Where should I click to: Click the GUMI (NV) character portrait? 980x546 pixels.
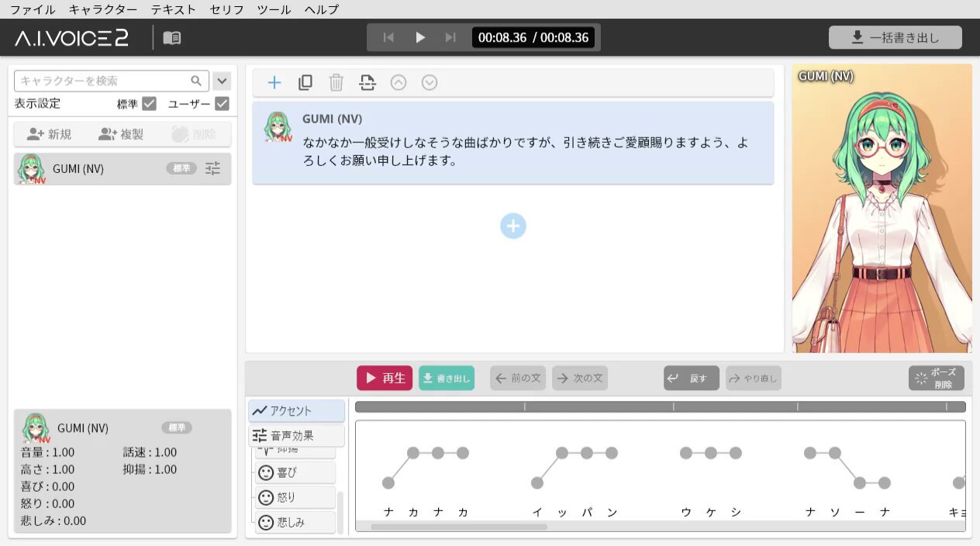pos(882,209)
